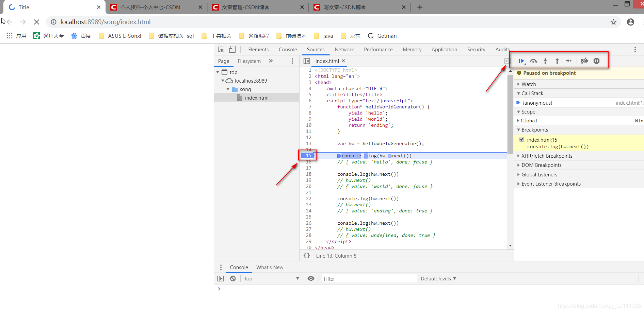The height and width of the screenshot is (312, 644).
Task: Switch to the Network panel tab
Action: click(x=344, y=50)
